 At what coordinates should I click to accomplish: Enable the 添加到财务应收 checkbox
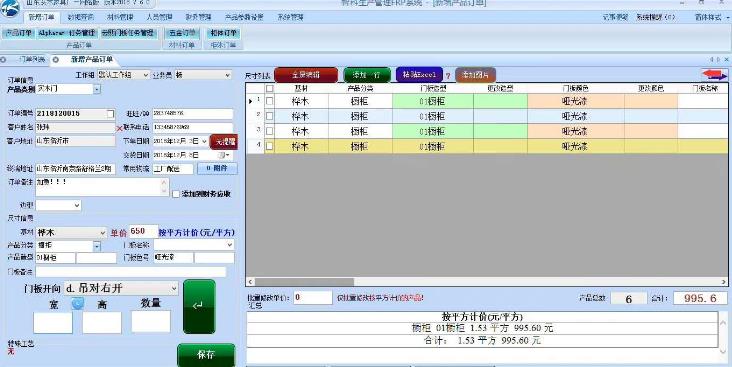point(176,194)
